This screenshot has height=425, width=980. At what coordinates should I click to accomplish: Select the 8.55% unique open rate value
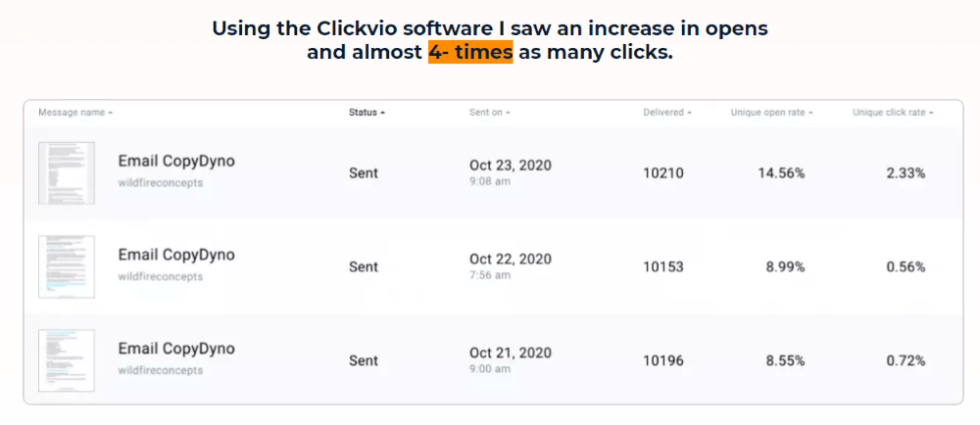pyautogui.click(x=786, y=360)
